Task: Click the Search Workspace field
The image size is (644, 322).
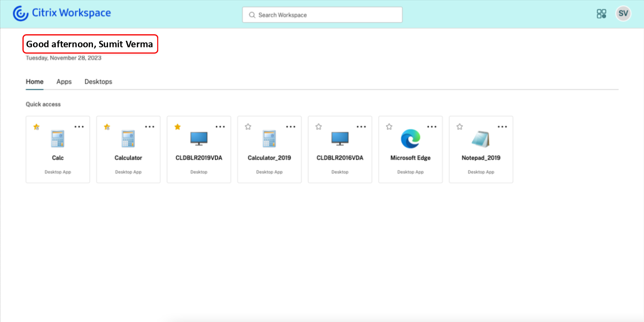Action: pos(322,15)
